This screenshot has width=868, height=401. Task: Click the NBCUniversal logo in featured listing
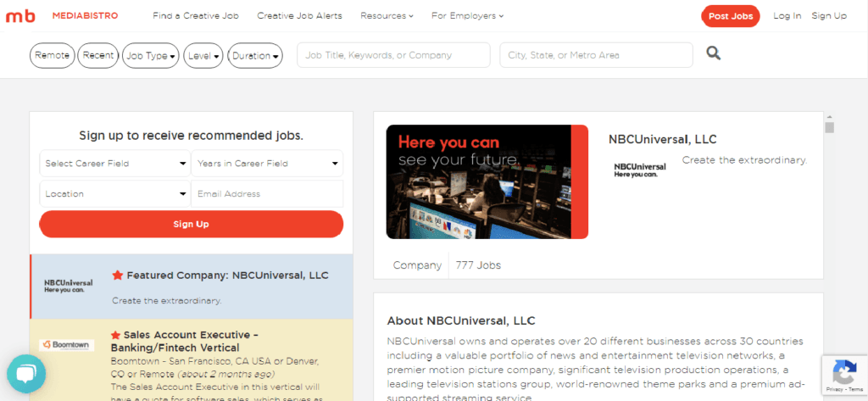coord(69,285)
